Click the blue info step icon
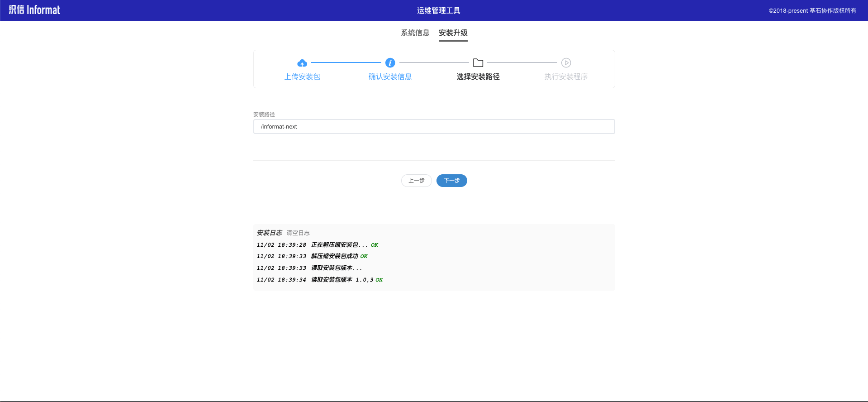This screenshot has height=402, width=868. 390,63
